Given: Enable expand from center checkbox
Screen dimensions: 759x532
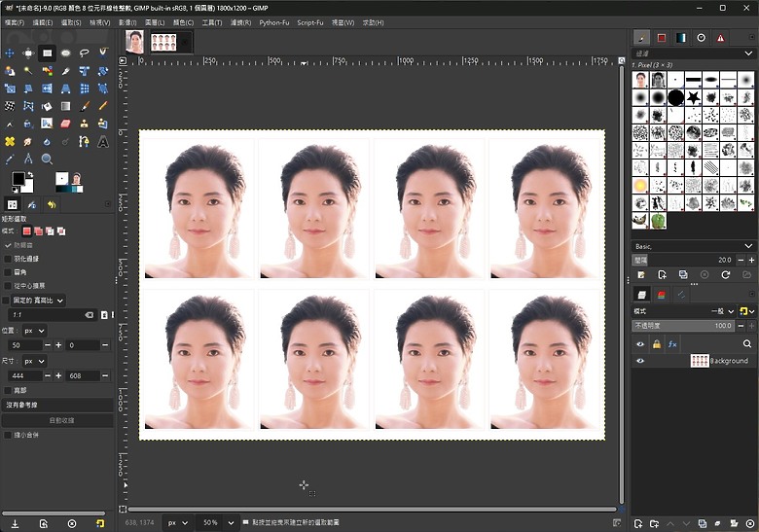Looking at the screenshot, I should [8, 286].
